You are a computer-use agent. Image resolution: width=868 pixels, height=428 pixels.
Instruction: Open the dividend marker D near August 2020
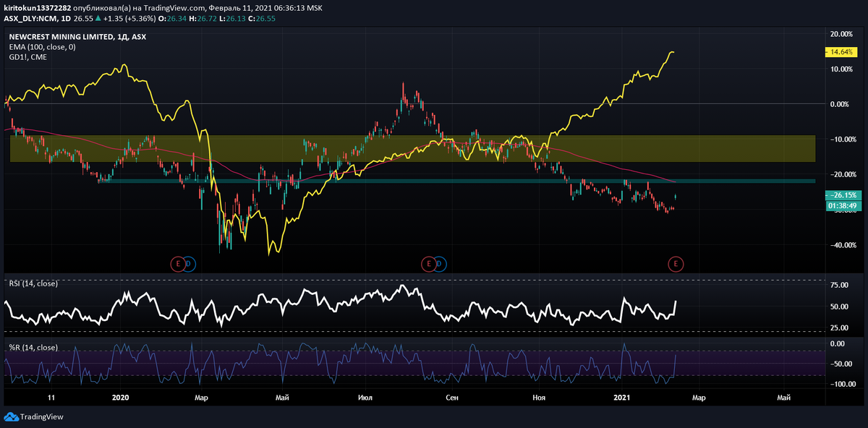tap(441, 263)
